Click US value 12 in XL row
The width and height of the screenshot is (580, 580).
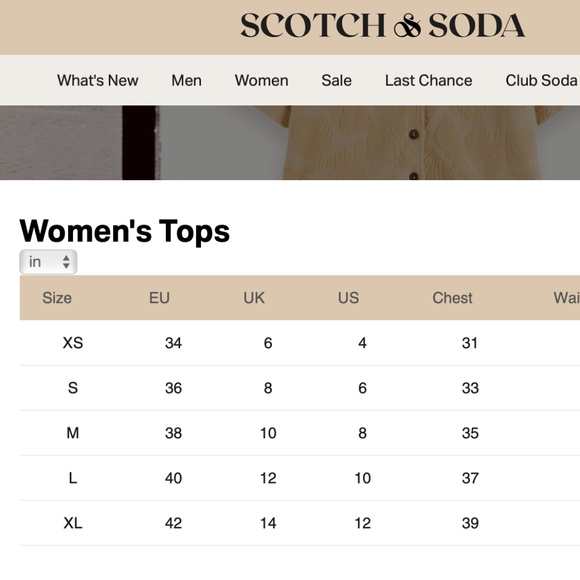click(x=362, y=523)
